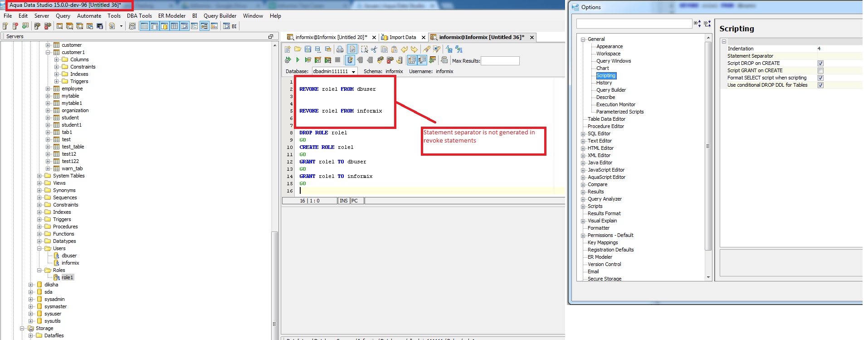Screen dimensions: 868x340
Task: Open the Query menu
Action: pos(63,15)
